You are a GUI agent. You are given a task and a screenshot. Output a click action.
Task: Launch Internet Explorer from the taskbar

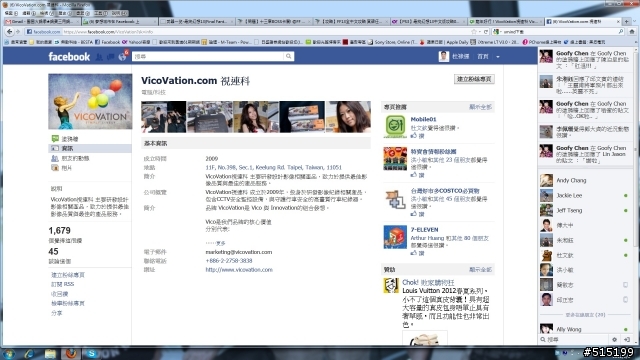click(x=29, y=353)
